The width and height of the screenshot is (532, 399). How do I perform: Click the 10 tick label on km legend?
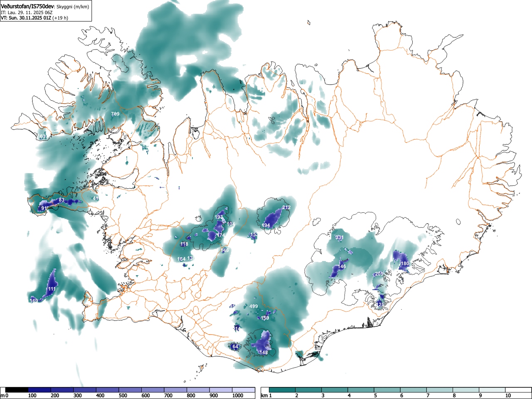507,396
